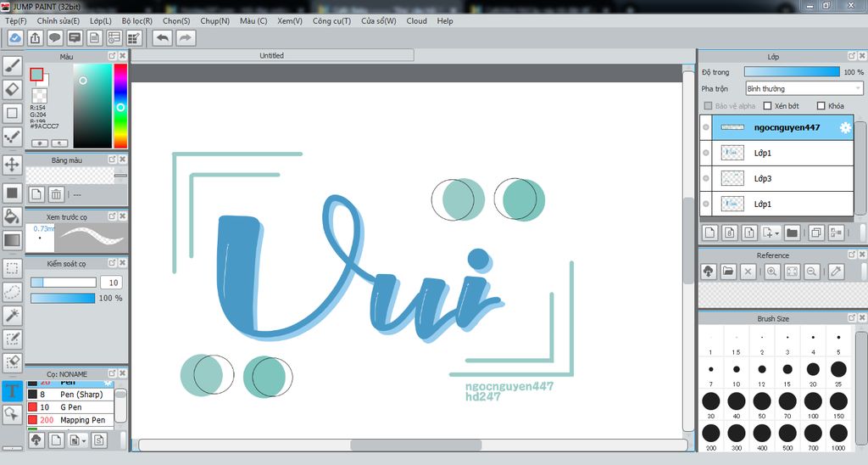This screenshot has width=868, height=465.
Task: Click the foreground color swatch
Action: [x=36, y=75]
